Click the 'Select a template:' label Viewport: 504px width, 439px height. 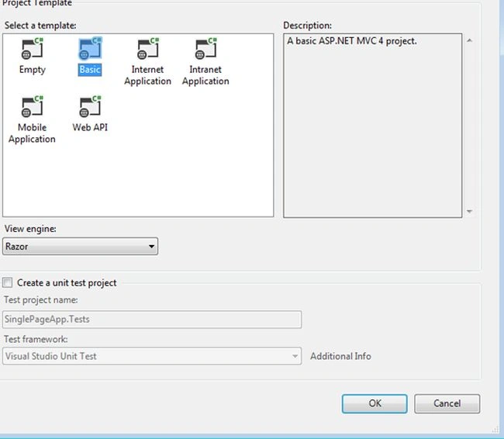40,26
